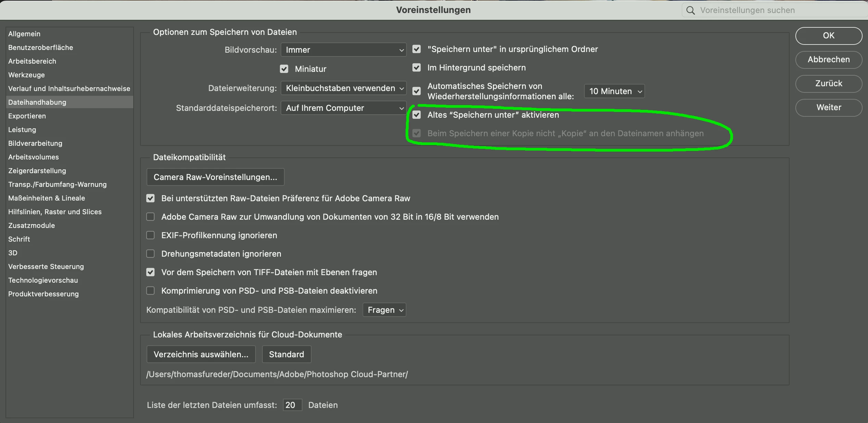The width and height of the screenshot is (868, 423).
Task: Click the search magnifier icon
Action: (691, 10)
